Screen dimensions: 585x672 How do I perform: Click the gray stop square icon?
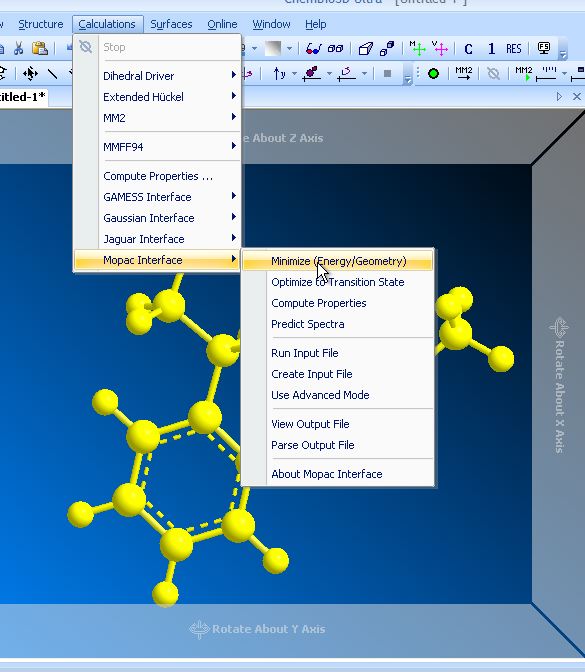point(387,74)
